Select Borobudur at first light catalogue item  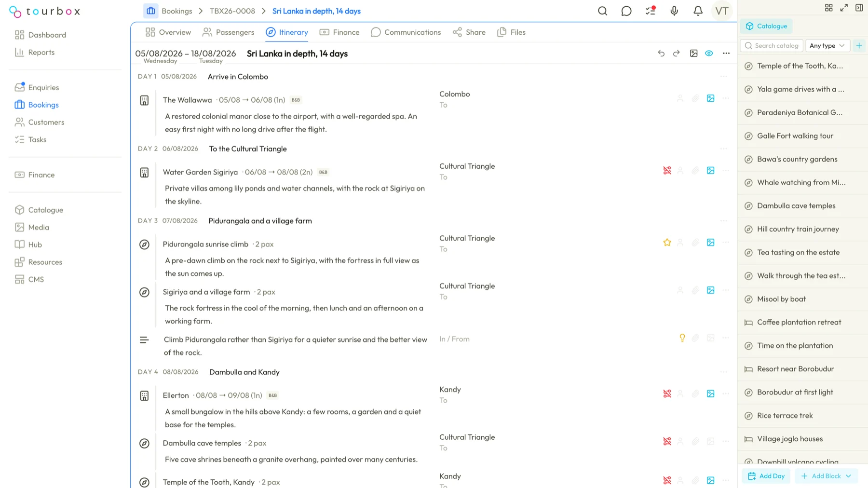click(802, 393)
